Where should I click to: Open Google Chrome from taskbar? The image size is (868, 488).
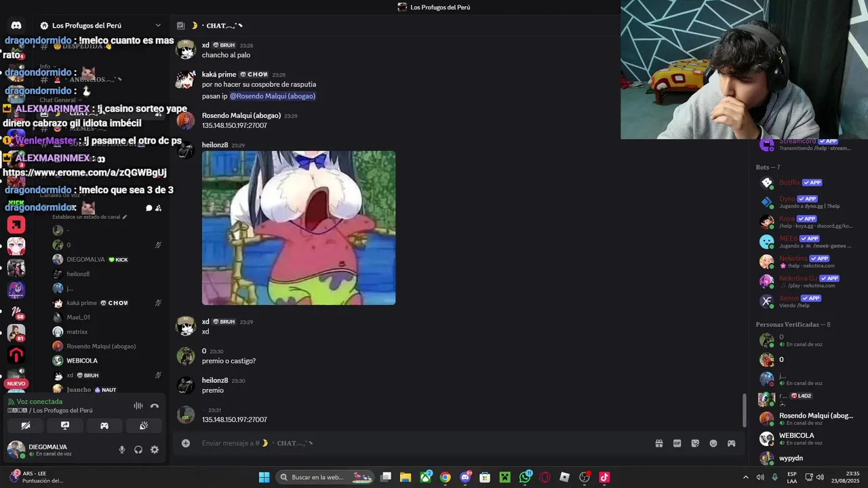[x=445, y=477]
